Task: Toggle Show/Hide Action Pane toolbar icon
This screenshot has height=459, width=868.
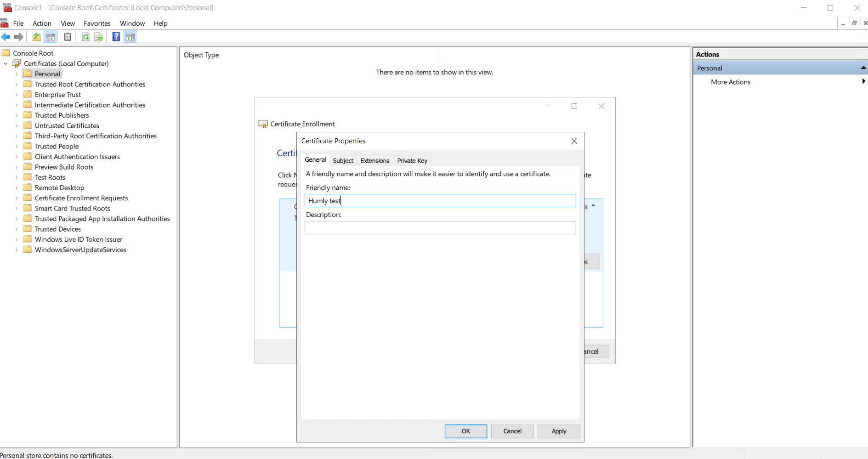Action: (130, 37)
